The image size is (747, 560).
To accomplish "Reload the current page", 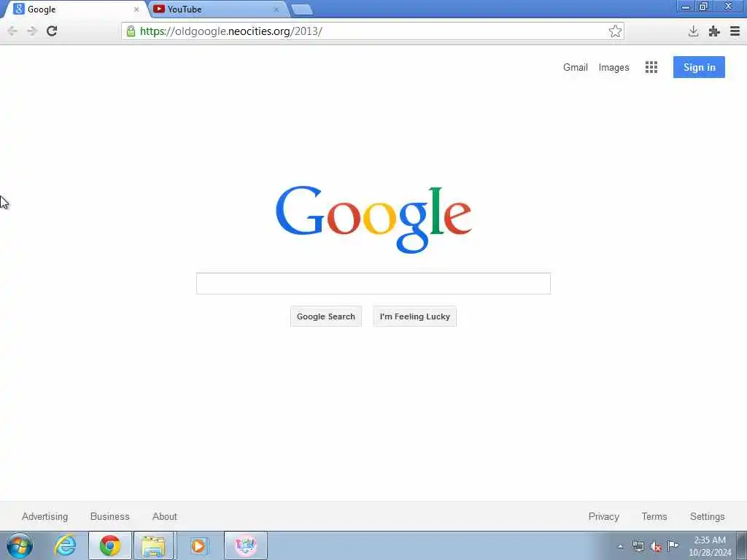I will tap(52, 31).
